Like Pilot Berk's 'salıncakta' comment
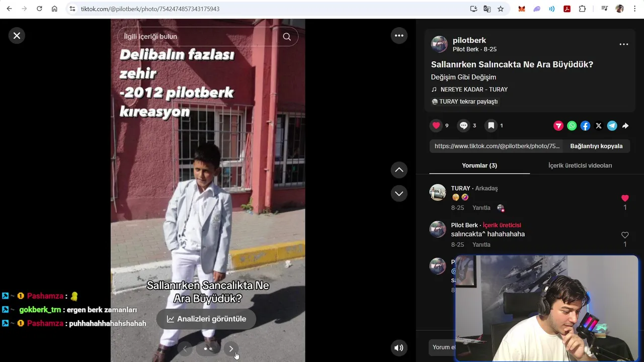Image resolution: width=644 pixels, height=362 pixels. pos(625,235)
